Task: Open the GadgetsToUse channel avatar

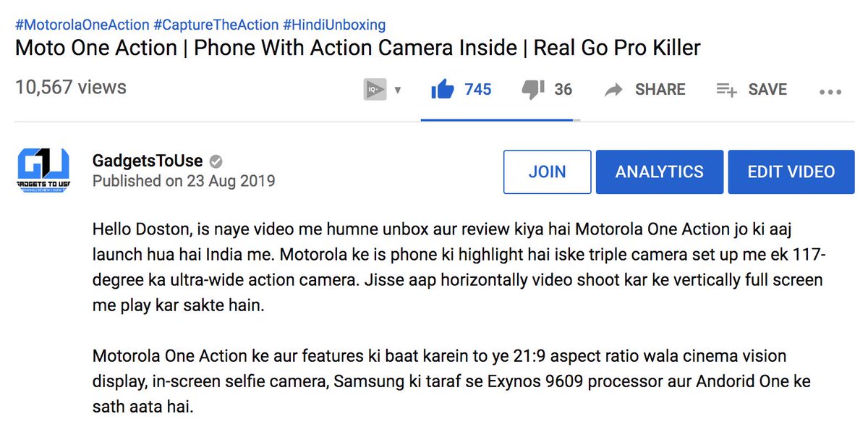Action: (x=43, y=170)
